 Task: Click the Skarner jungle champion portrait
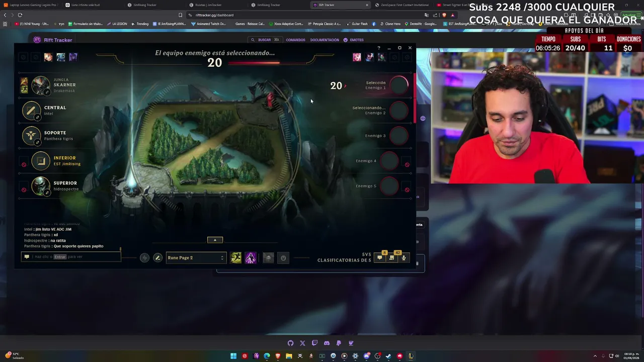41,85
